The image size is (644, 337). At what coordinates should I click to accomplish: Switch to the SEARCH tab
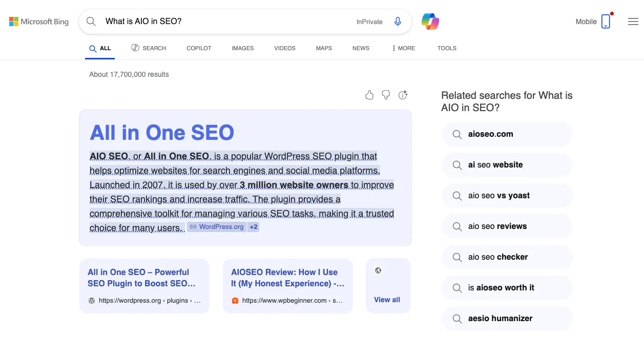(x=149, y=48)
